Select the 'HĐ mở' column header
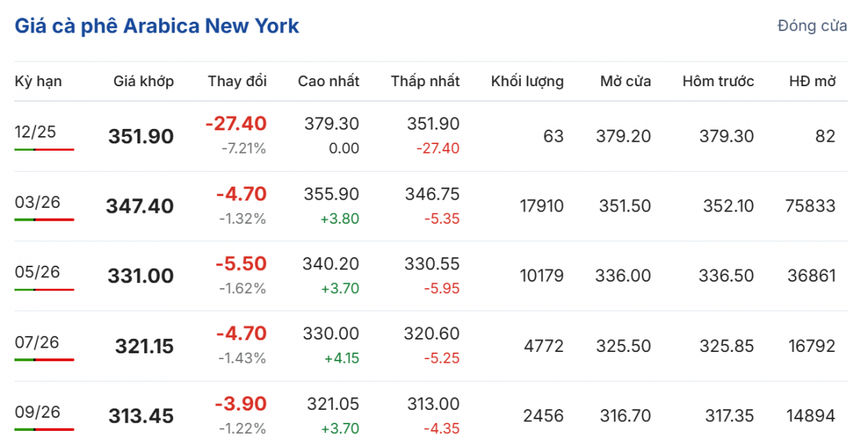Image resolution: width=868 pixels, height=446 pixels. tap(812, 81)
